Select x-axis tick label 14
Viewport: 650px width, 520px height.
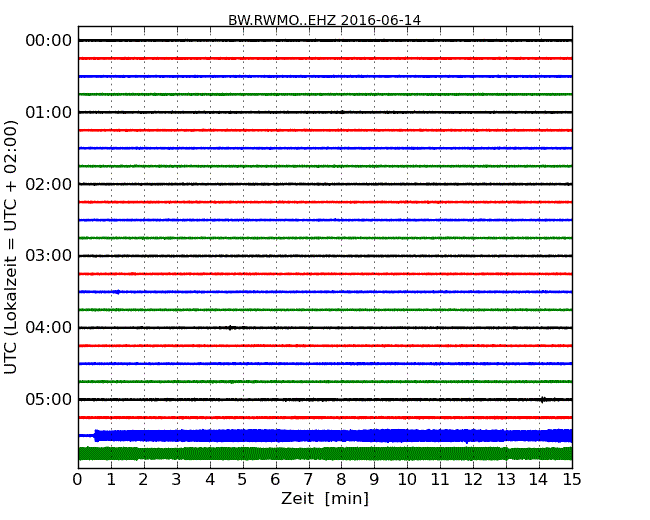coord(539,480)
